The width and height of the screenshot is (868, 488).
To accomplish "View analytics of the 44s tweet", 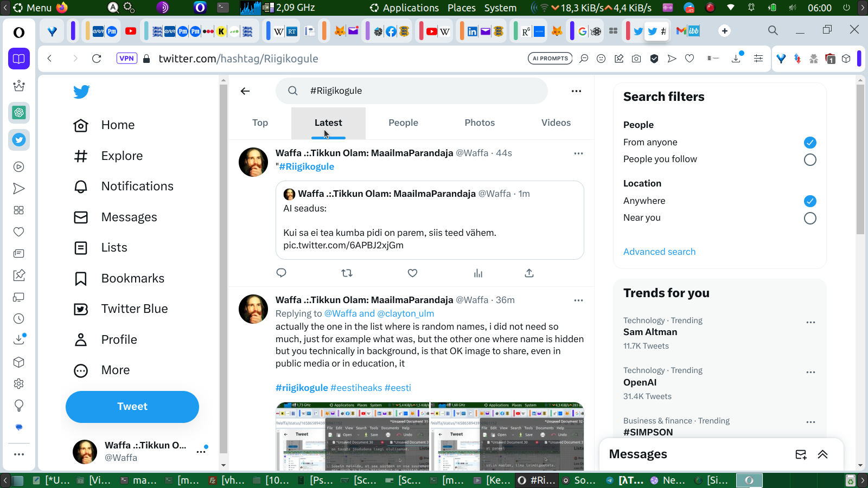I will (x=478, y=273).
